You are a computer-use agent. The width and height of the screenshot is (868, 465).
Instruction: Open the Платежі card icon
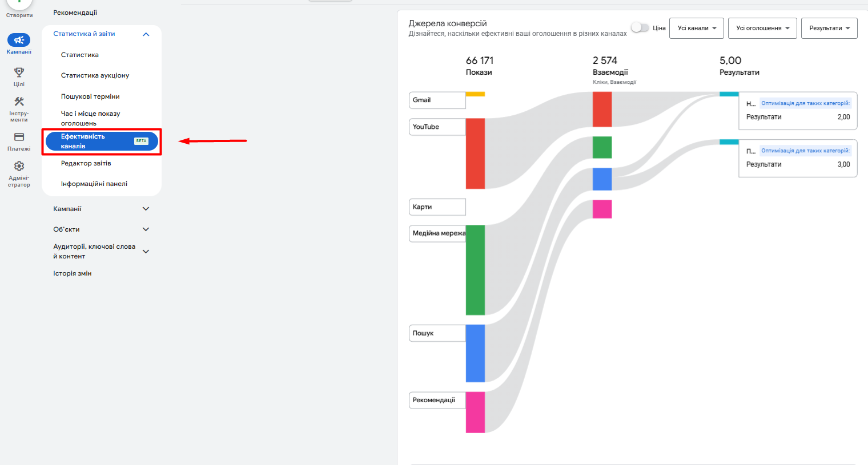point(19,137)
